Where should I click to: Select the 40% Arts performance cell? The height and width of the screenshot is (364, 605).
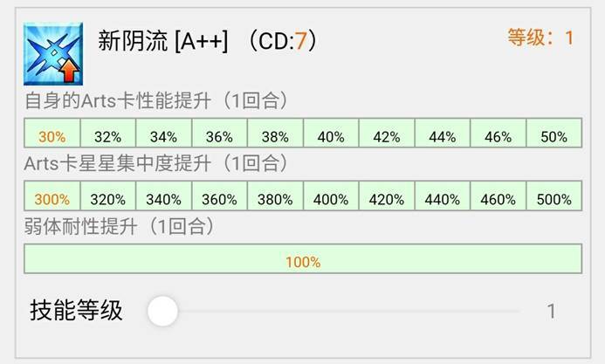coord(331,133)
